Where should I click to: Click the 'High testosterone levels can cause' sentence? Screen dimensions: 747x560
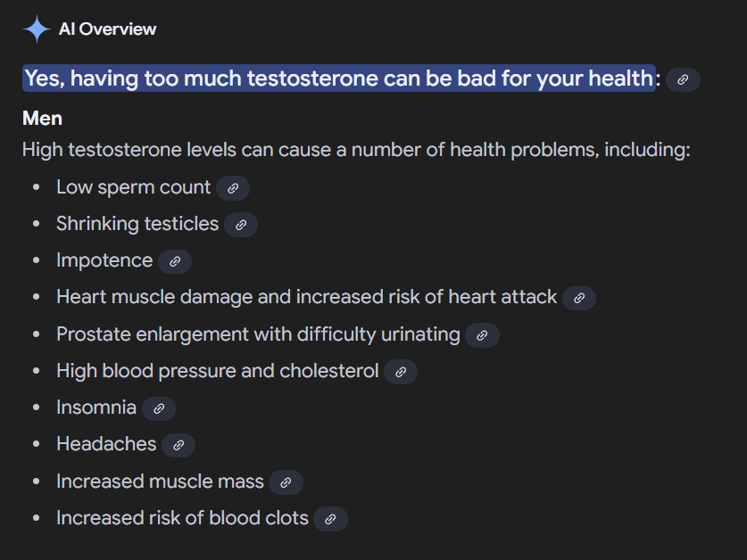point(356,150)
